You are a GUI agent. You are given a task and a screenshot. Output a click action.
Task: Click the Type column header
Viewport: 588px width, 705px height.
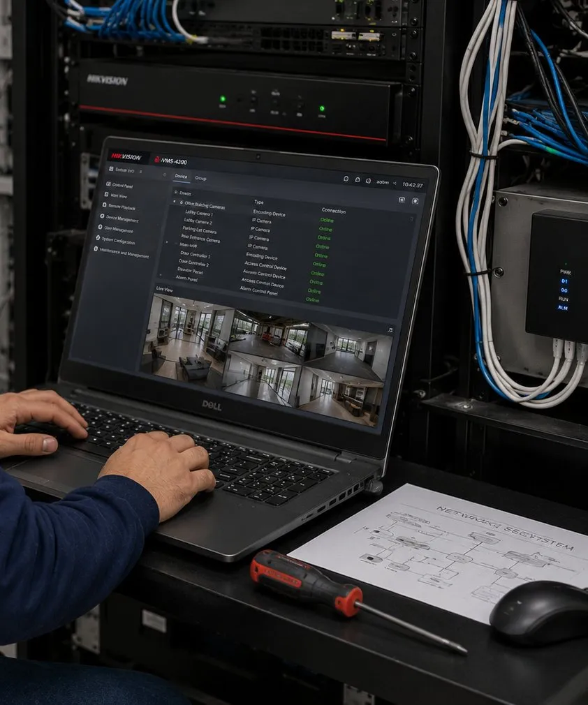258,202
